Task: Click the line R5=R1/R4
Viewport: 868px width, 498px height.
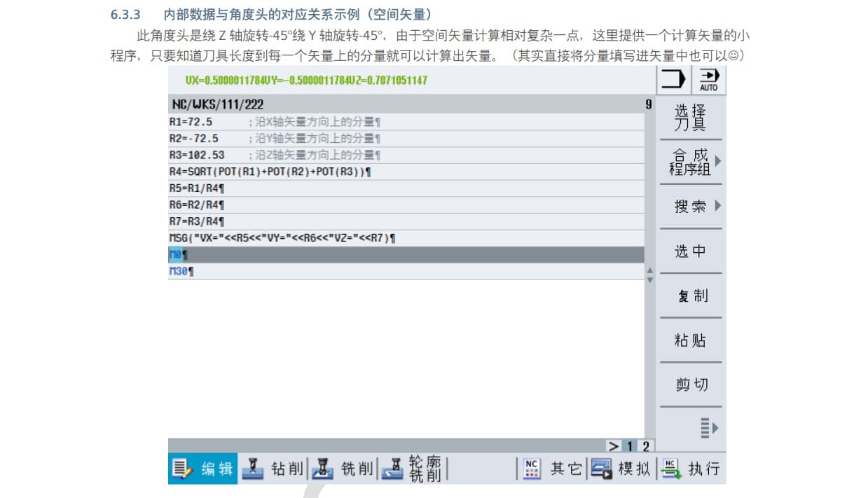Action: [x=406, y=188]
